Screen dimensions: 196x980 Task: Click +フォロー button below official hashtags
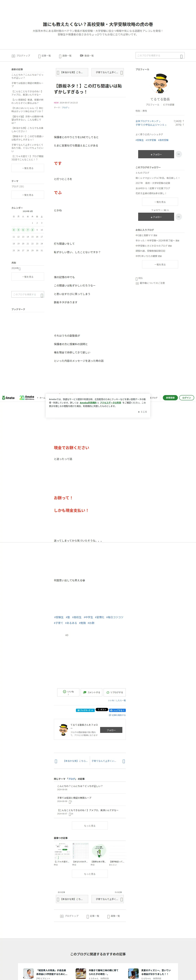[156, 154]
